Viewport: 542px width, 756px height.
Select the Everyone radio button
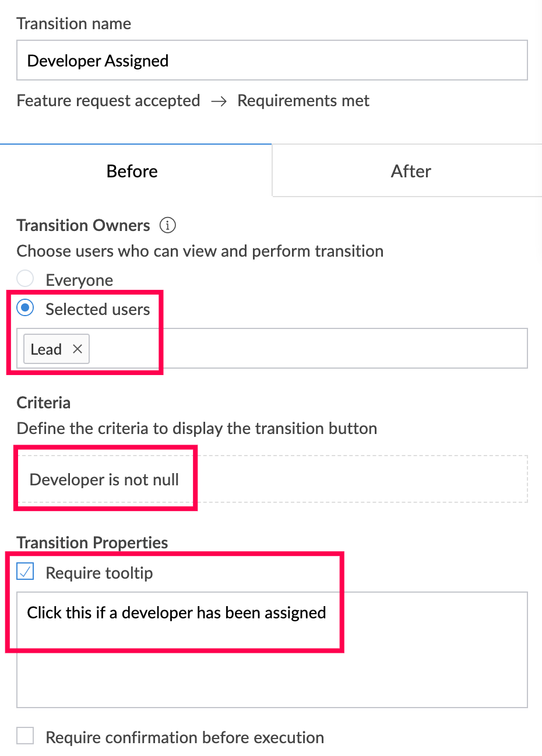(x=25, y=279)
